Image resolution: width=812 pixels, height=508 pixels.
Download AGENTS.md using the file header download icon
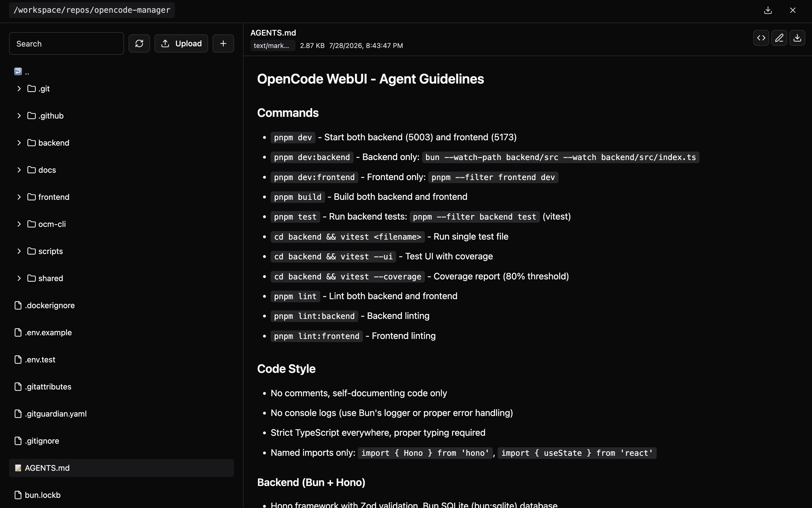(797, 38)
